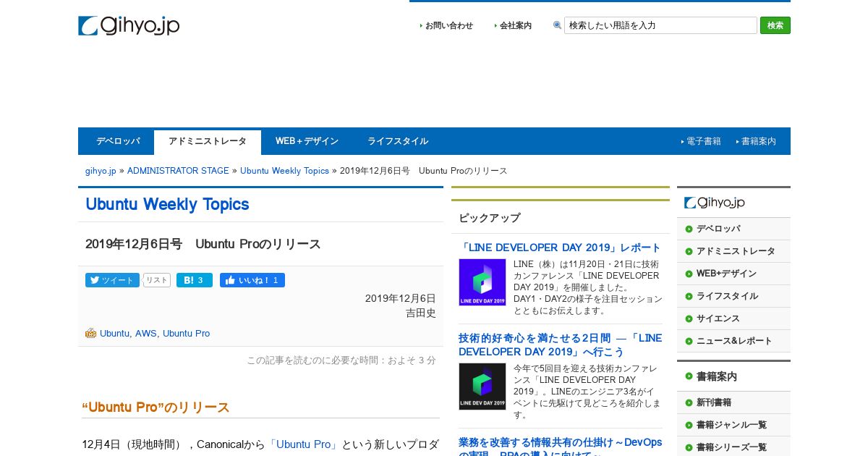This screenshot has height=456, width=868.
Task: Click the Twitter ツイート button
Action: point(112,280)
